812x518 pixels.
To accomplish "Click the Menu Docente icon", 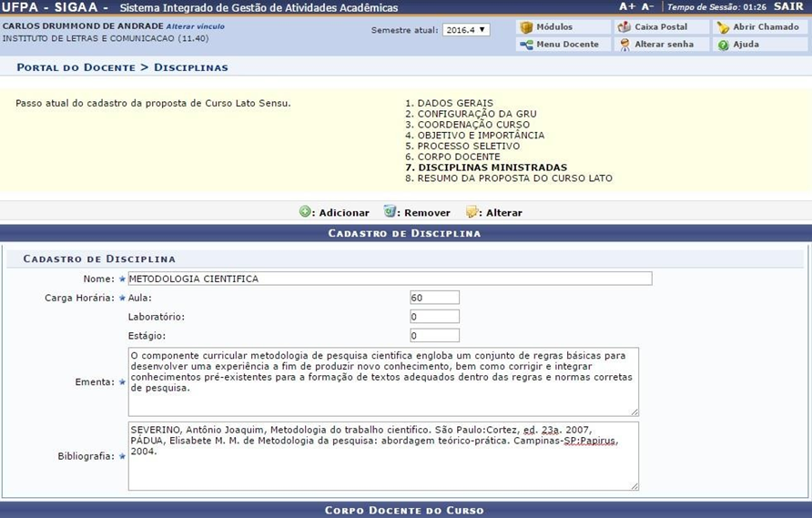I will coord(526,45).
